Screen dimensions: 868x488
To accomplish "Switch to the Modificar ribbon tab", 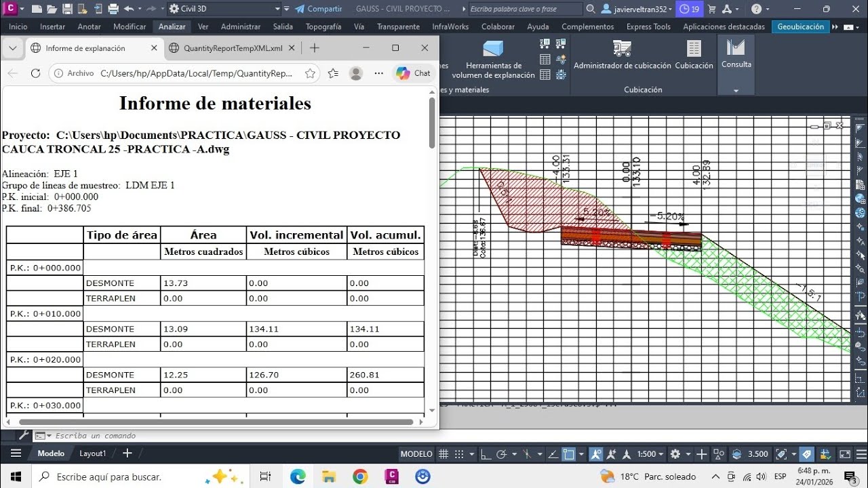I will (x=130, y=26).
